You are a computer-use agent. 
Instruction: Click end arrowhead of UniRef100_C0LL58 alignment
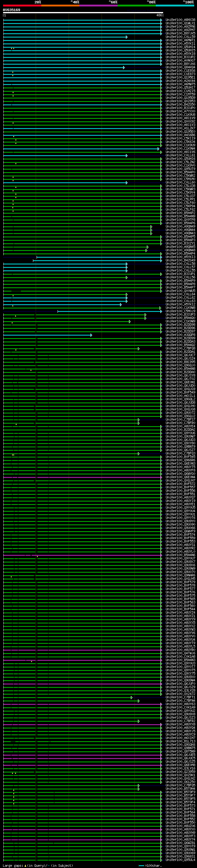tap(127, 264)
